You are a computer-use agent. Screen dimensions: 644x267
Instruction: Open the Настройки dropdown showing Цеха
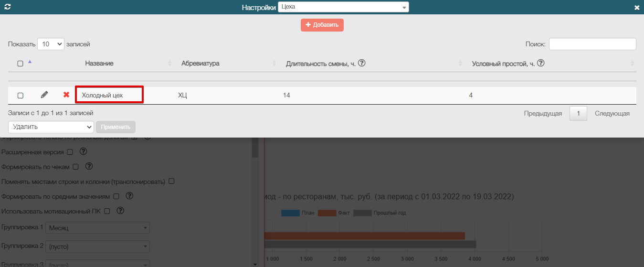[343, 7]
